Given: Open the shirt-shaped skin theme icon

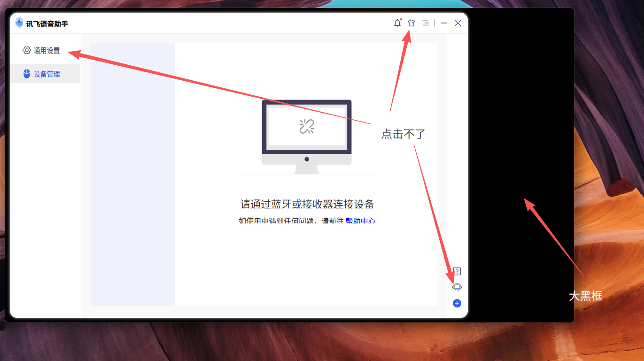Looking at the screenshot, I should (x=411, y=23).
